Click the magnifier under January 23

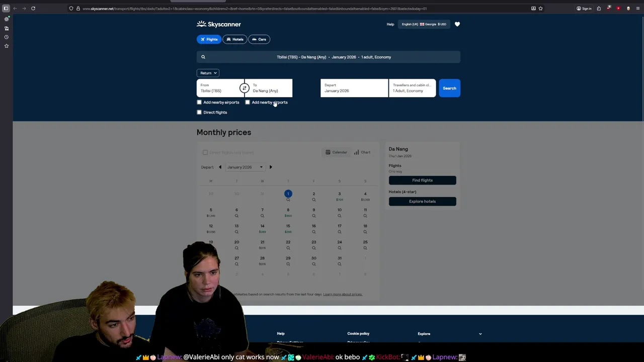tap(313, 248)
